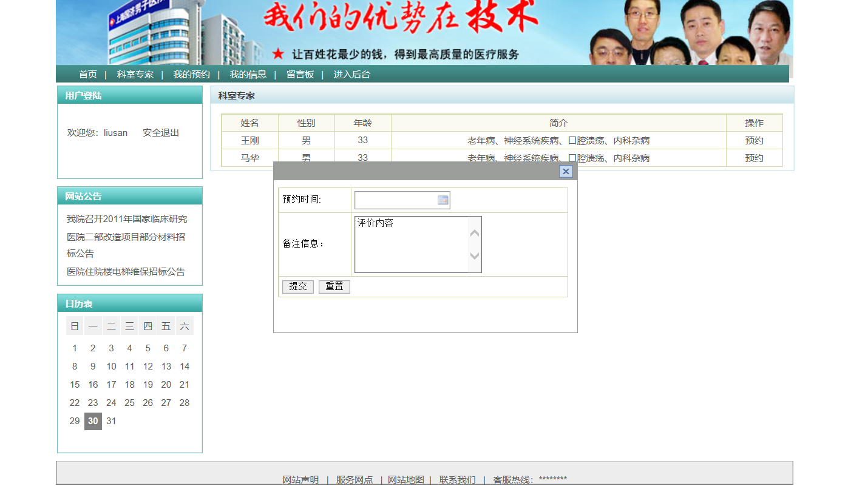The height and width of the screenshot is (503, 868).
Task: Click 进入后台 in the navigation bar
Action: pos(351,75)
